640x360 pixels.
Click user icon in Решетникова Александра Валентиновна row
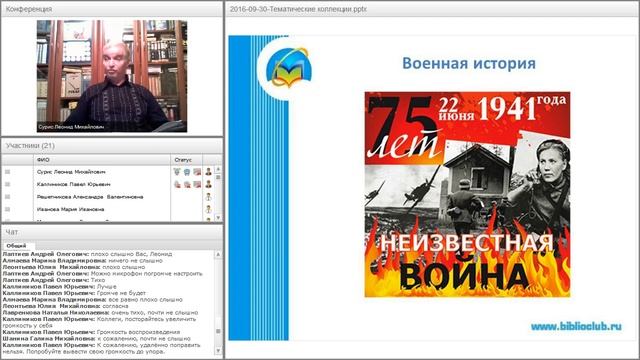[209, 197]
